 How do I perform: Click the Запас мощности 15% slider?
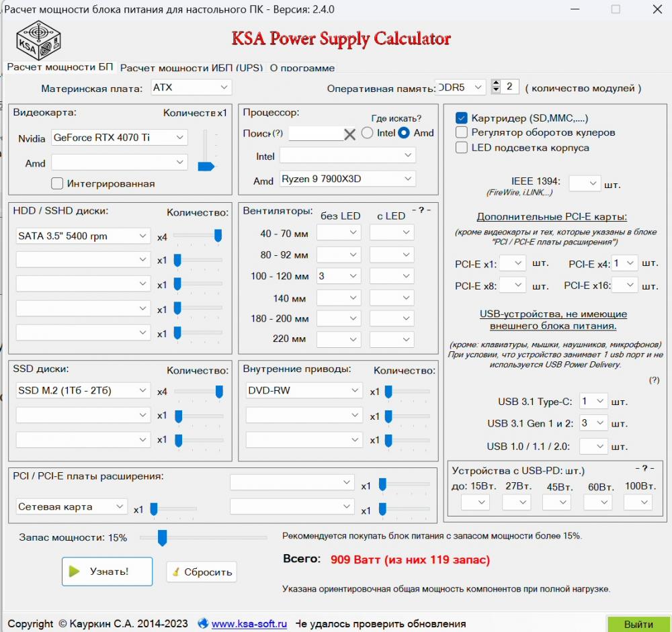tap(204, 538)
